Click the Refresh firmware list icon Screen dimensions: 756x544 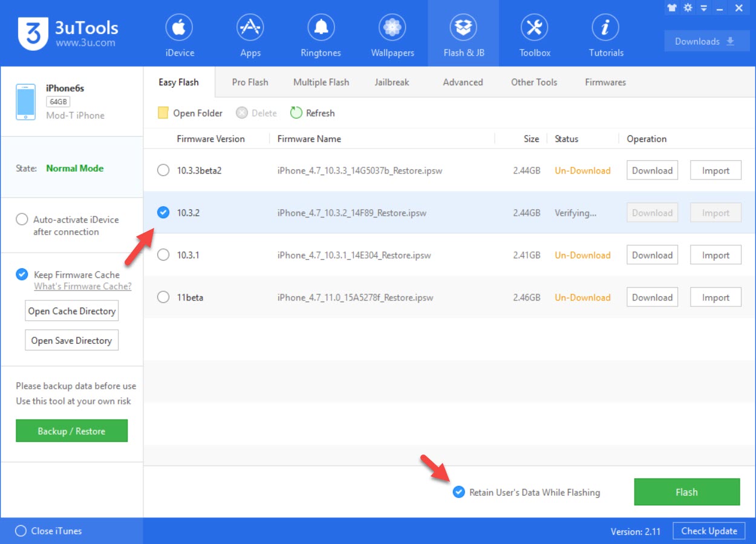pyautogui.click(x=296, y=113)
